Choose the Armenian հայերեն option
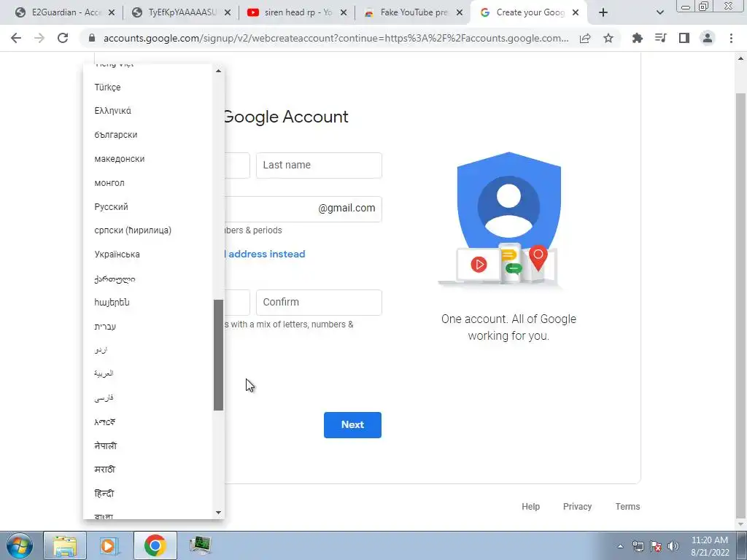The height and width of the screenshot is (560, 747). (147, 303)
